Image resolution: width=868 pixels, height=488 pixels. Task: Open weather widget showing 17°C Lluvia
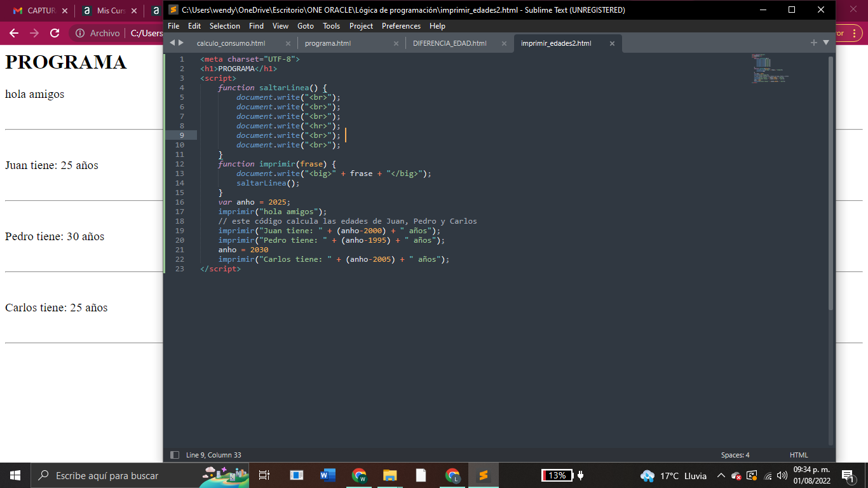pyautogui.click(x=674, y=475)
